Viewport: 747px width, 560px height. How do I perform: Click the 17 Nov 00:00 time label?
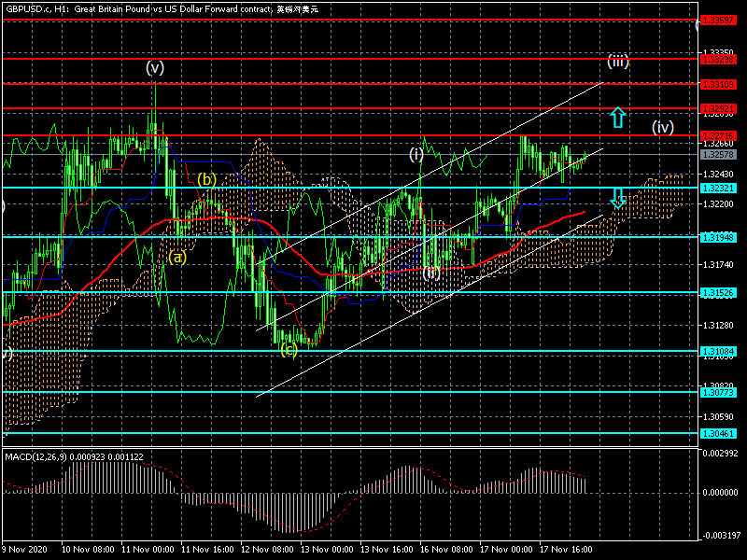pos(506,549)
